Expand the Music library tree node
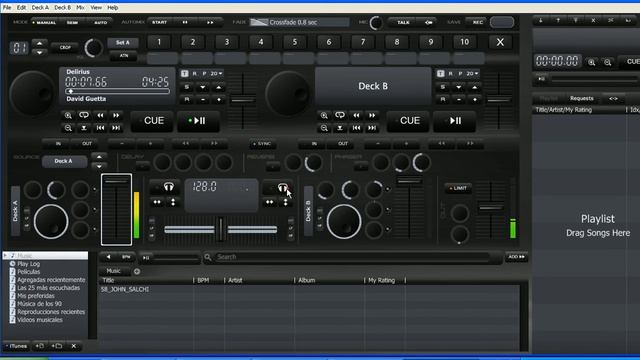The image size is (640, 360). pos(5,256)
